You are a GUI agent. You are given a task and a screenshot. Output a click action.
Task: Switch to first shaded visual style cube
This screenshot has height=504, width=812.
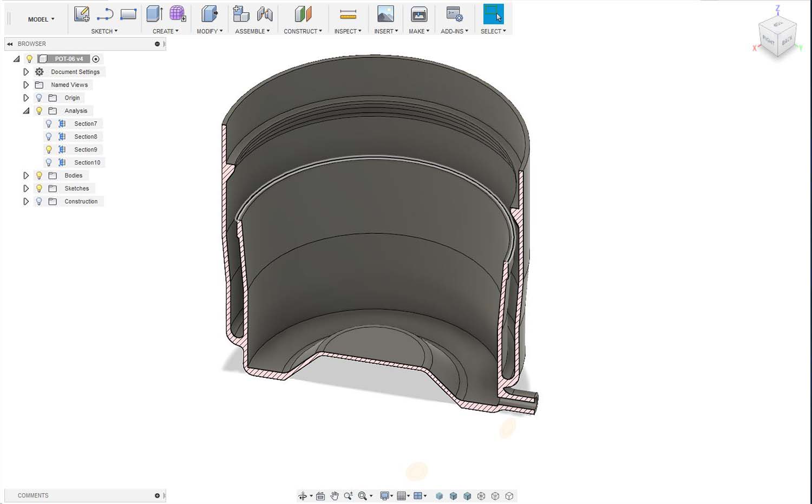[440, 496]
